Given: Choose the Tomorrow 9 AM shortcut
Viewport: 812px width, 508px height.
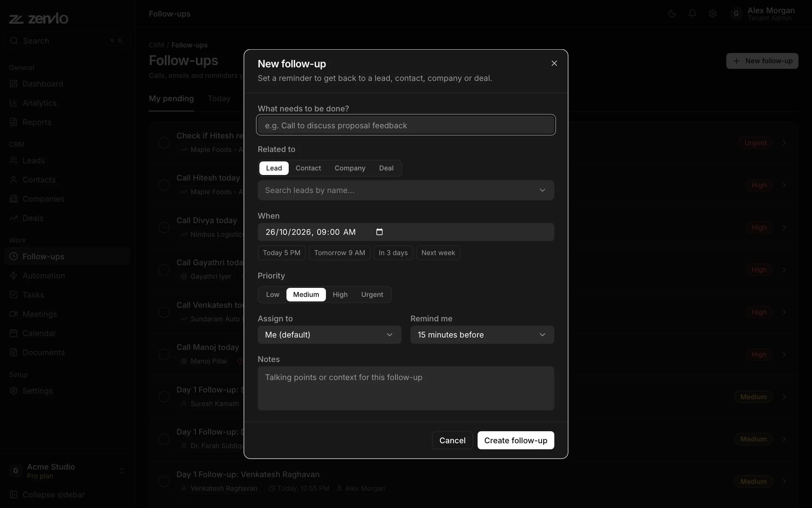Looking at the screenshot, I should point(339,253).
